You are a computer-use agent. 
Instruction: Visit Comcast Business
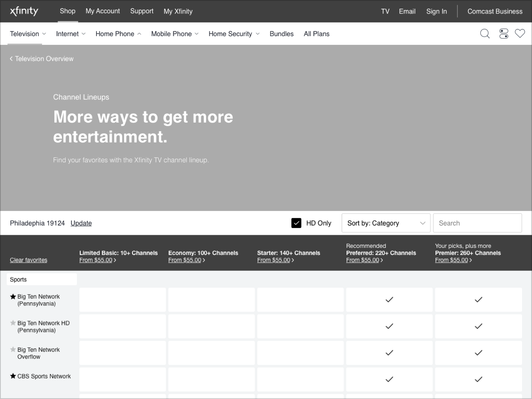(495, 12)
